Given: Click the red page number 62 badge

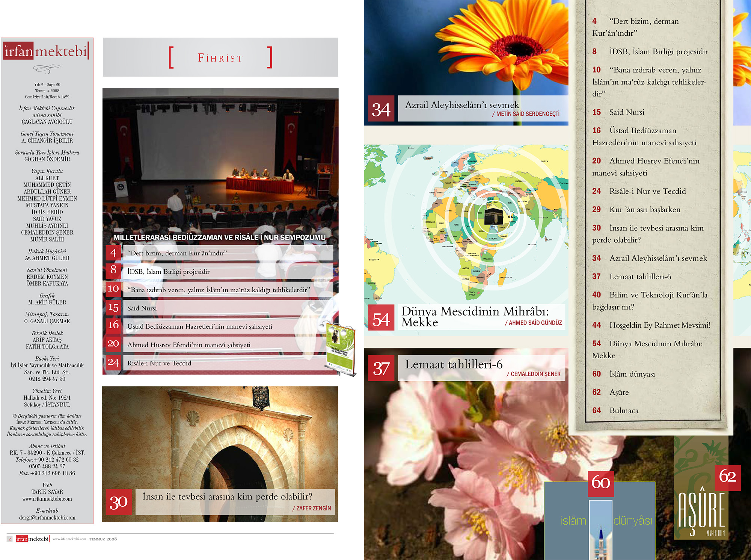Looking at the screenshot, I should coord(727,477).
